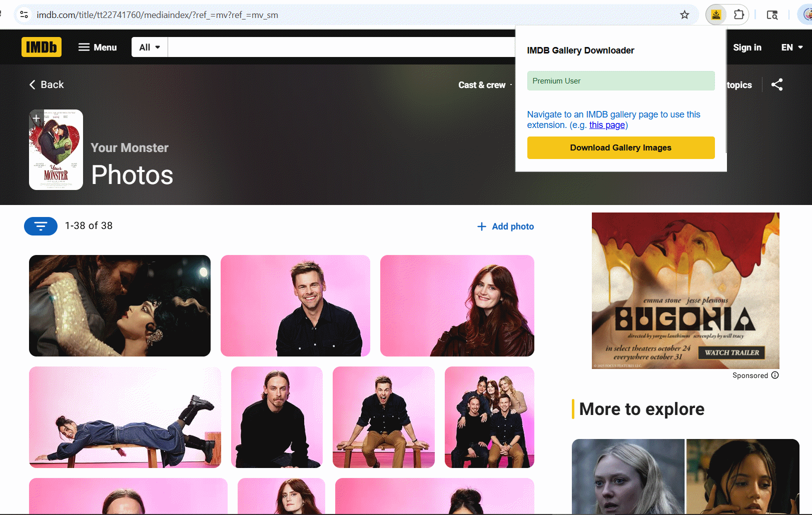Click the IMDb search input field
Viewport: 812px width, 515px height.
340,47
